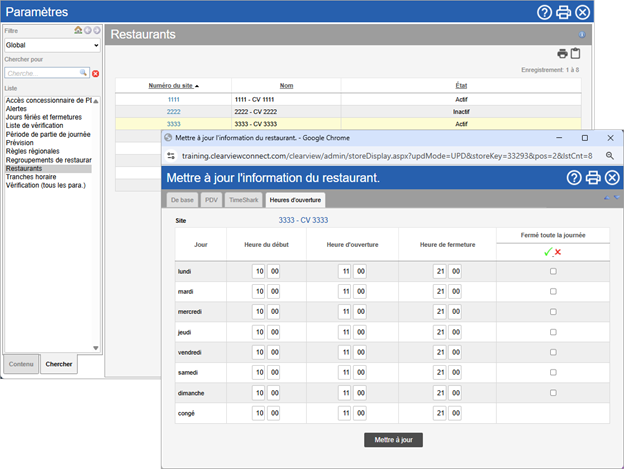
Task: Open help in restaurant update dialog
Action: [x=574, y=178]
